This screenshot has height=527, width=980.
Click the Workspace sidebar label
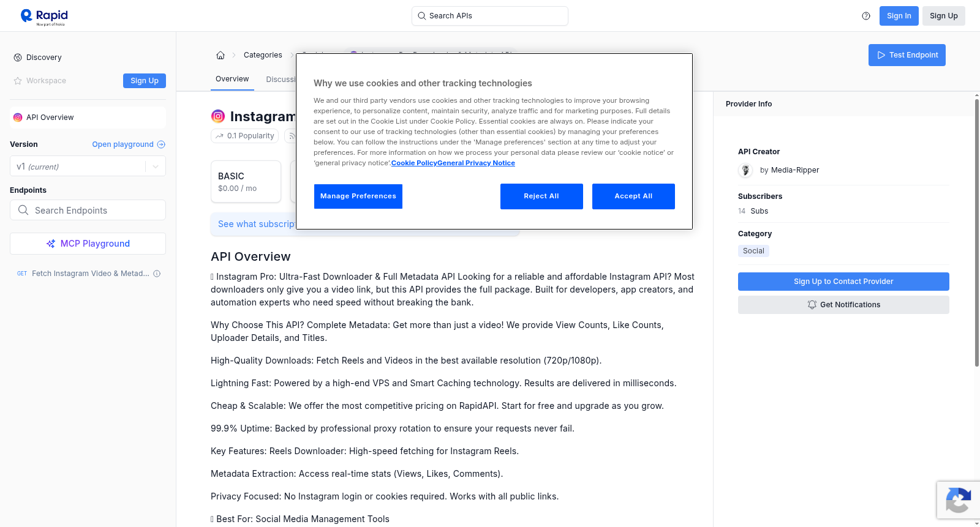pos(46,81)
